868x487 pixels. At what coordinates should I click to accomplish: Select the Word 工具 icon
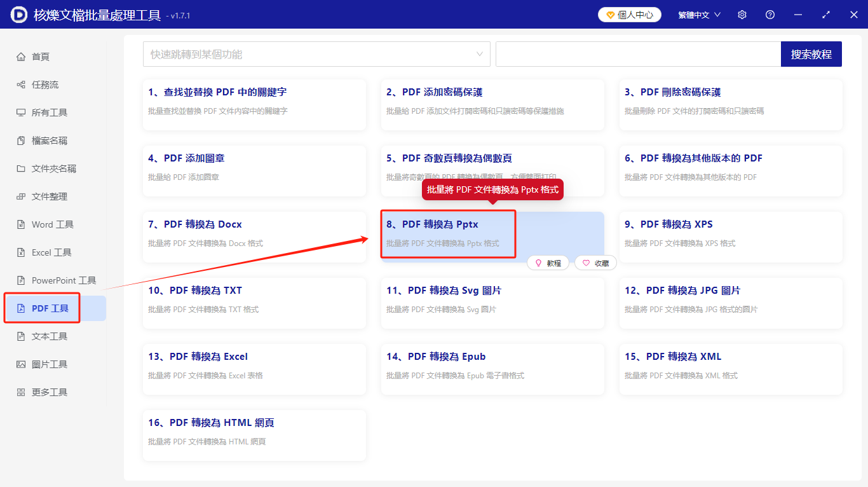click(x=21, y=224)
